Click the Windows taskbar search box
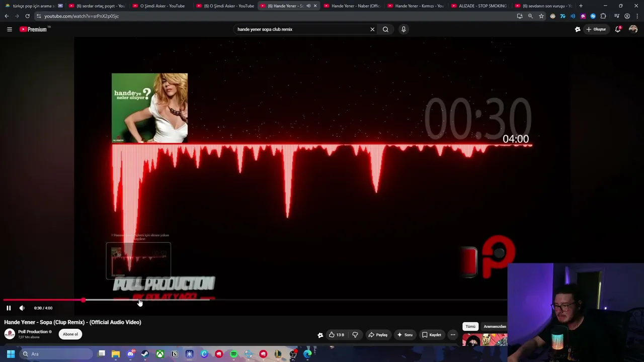644x362 pixels. pos(56,354)
